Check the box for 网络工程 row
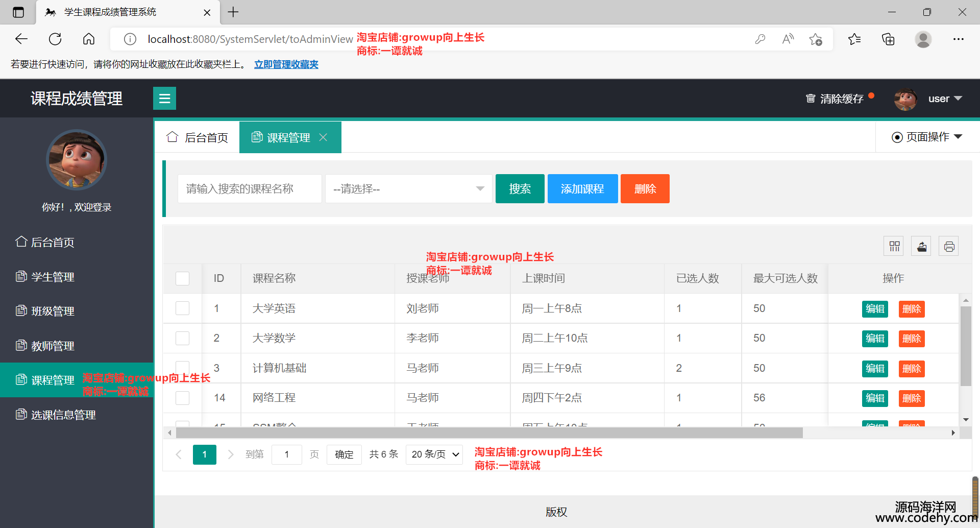The width and height of the screenshot is (980, 528). 182,398
